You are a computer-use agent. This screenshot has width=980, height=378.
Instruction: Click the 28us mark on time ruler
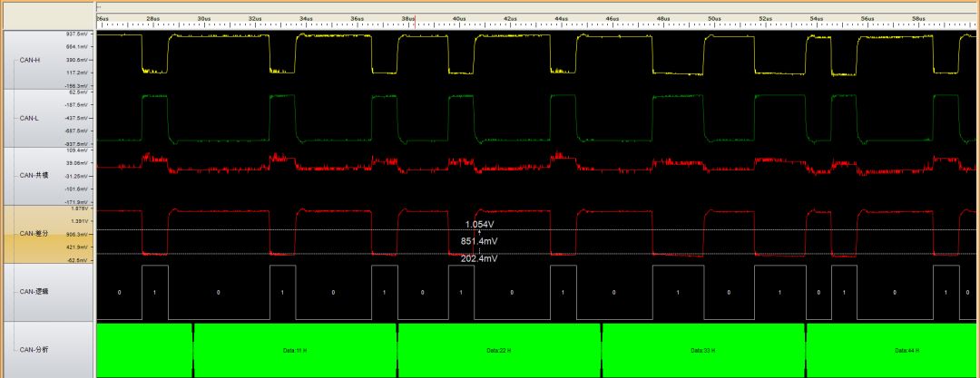(x=153, y=19)
